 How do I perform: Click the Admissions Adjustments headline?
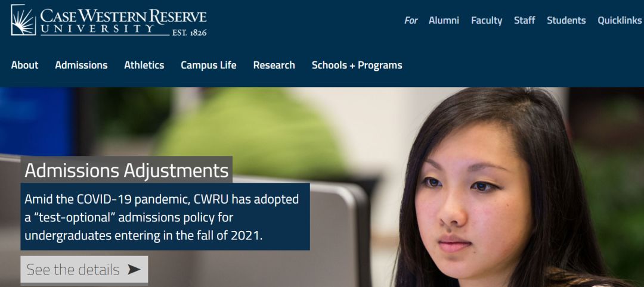(126, 170)
